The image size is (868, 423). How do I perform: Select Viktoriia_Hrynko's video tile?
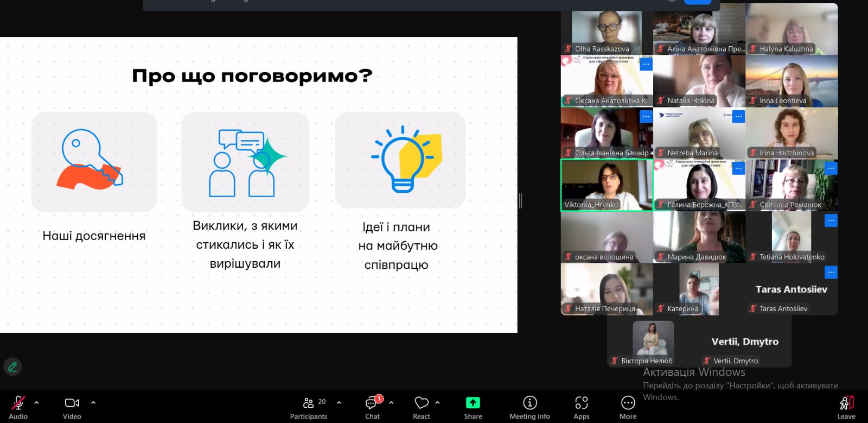tap(607, 185)
